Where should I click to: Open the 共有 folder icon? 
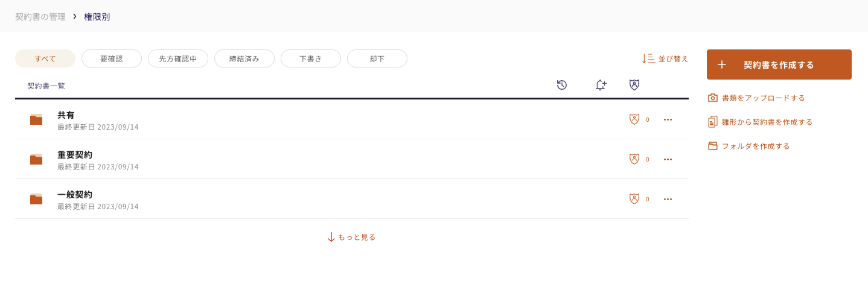click(36, 119)
